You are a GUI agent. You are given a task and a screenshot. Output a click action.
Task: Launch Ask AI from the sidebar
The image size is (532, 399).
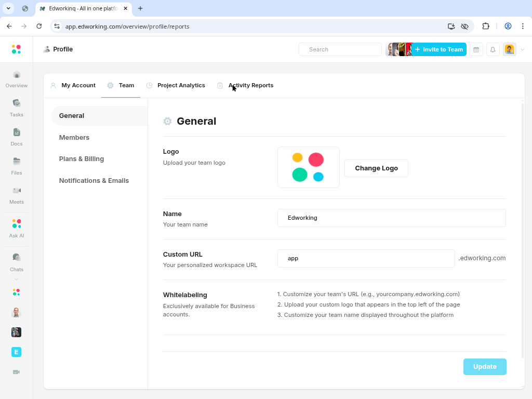click(17, 228)
